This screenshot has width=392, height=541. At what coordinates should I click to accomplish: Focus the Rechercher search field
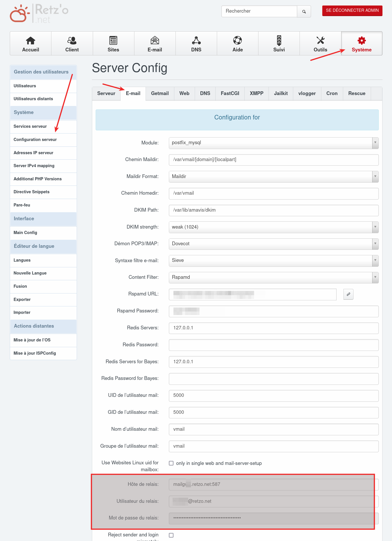[x=259, y=11]
